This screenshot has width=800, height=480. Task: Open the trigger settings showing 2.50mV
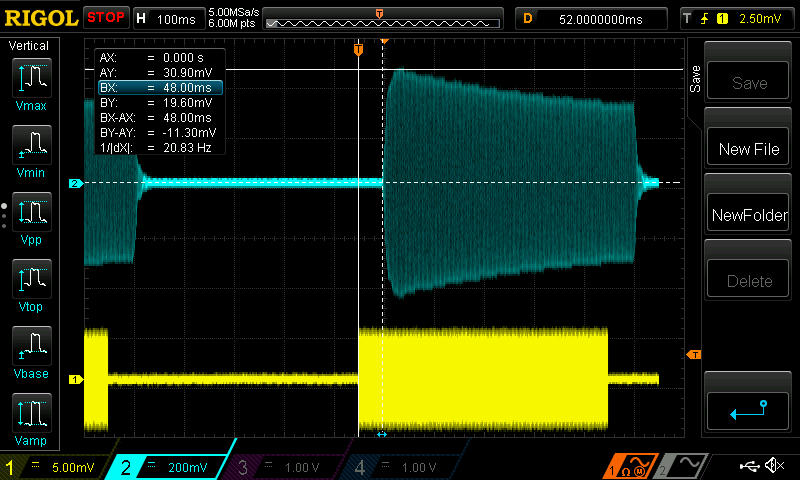pyautogui.click(x=739, y=18)
